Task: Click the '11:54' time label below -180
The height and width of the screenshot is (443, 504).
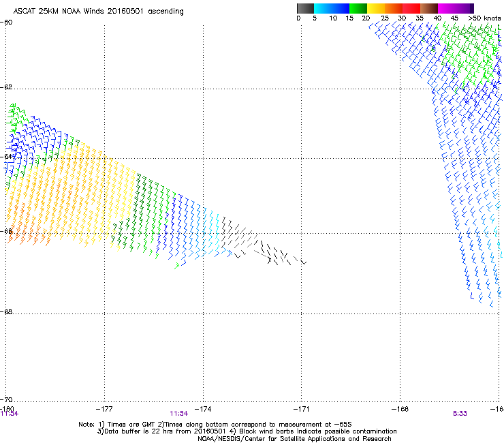Action: pyautogui.click(x=10, y=414)
